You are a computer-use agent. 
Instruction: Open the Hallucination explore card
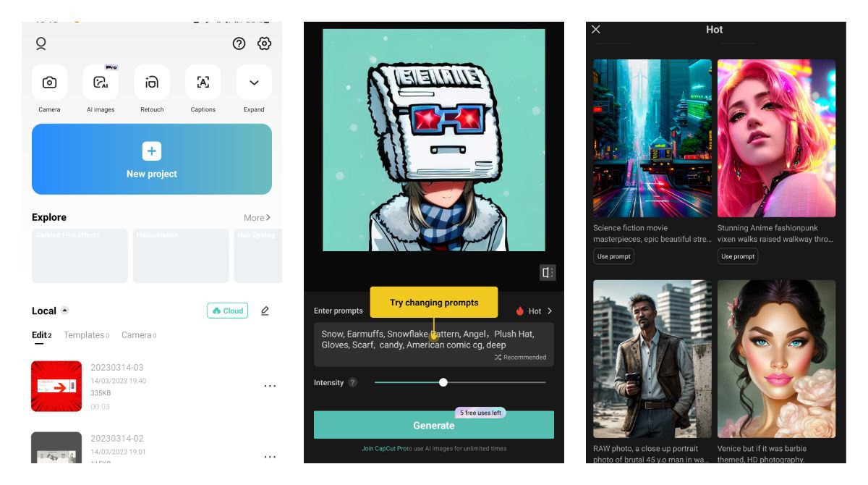181,256
